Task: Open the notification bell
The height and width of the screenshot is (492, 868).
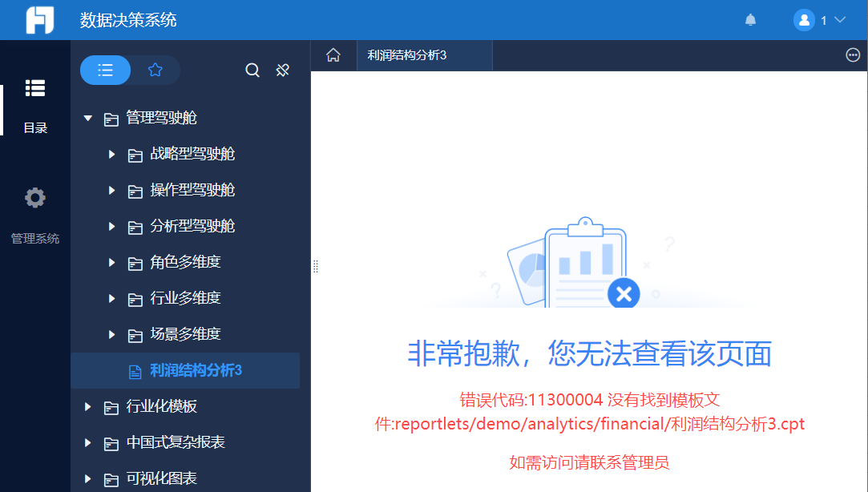Action: 751,21
